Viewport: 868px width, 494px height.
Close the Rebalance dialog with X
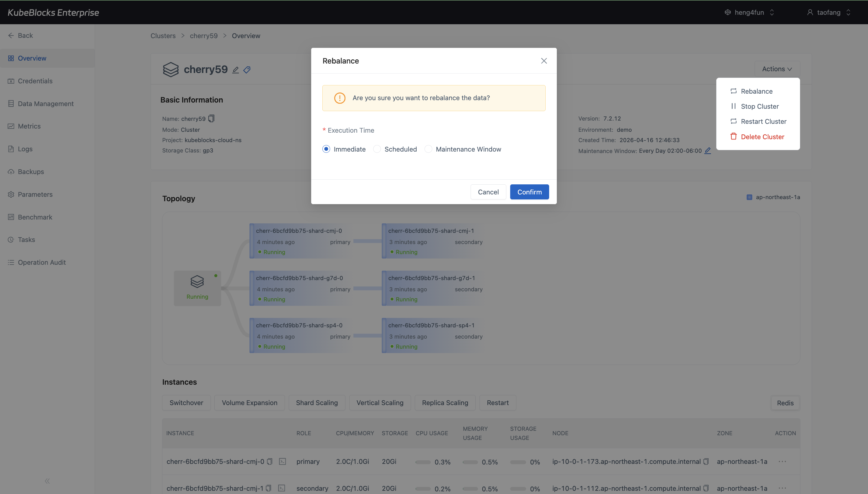click(x=544, y=61)
